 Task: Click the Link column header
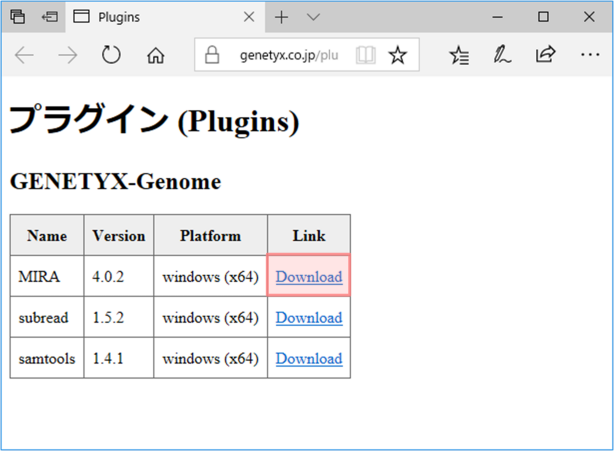[x=309, y=235]
